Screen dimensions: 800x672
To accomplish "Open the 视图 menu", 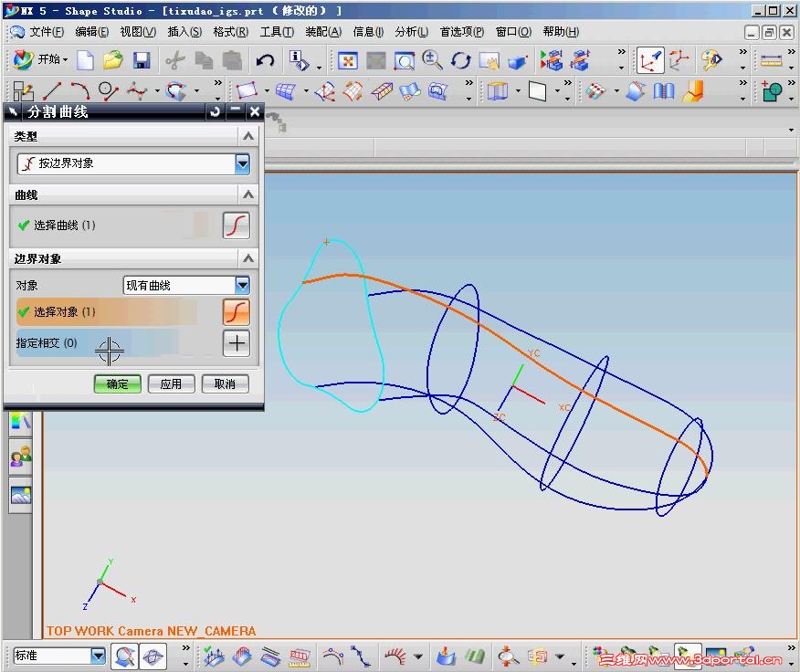I will click(138, 32).
